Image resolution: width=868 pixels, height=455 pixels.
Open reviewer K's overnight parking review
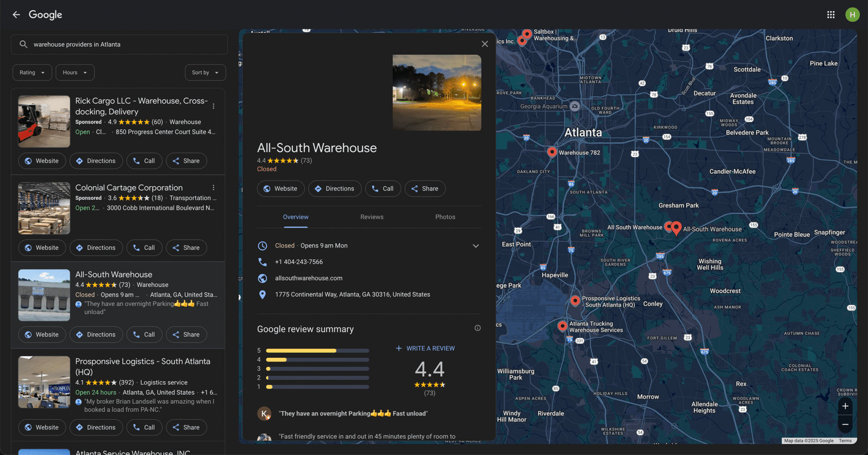[353, 414]
